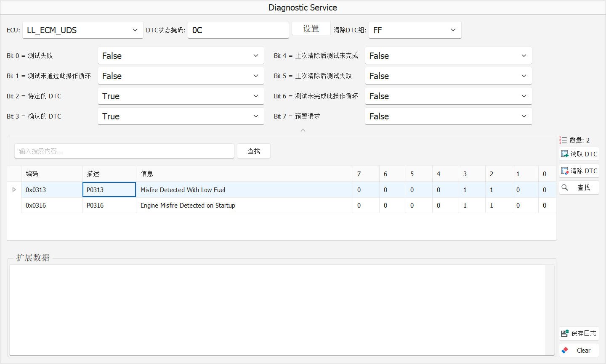Viewport: 606px width, 364px height.
Task: Open the Bit 5 上次清除后测试失败 dropdown
Action: (x=449, y=76)
